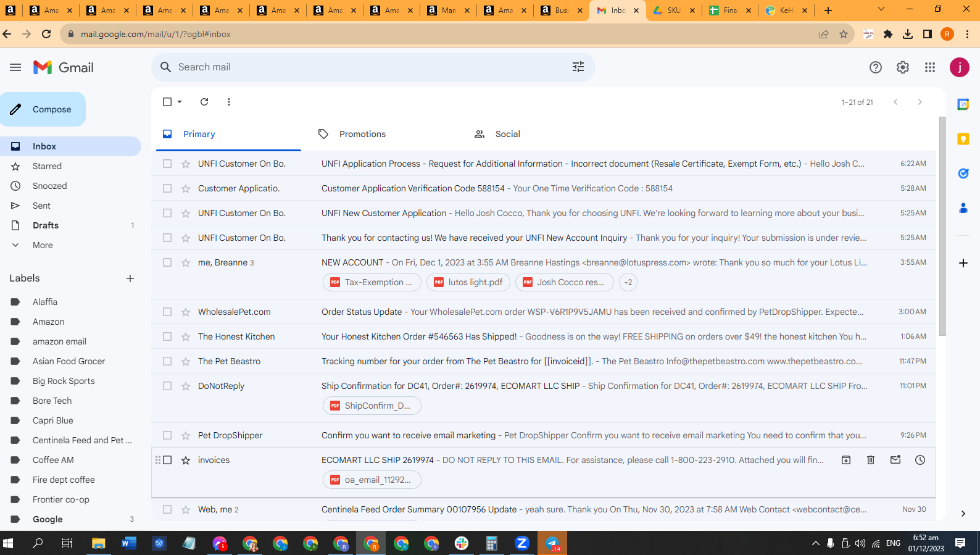
Task: Open Contacts side panel
Action: (963, 208)
